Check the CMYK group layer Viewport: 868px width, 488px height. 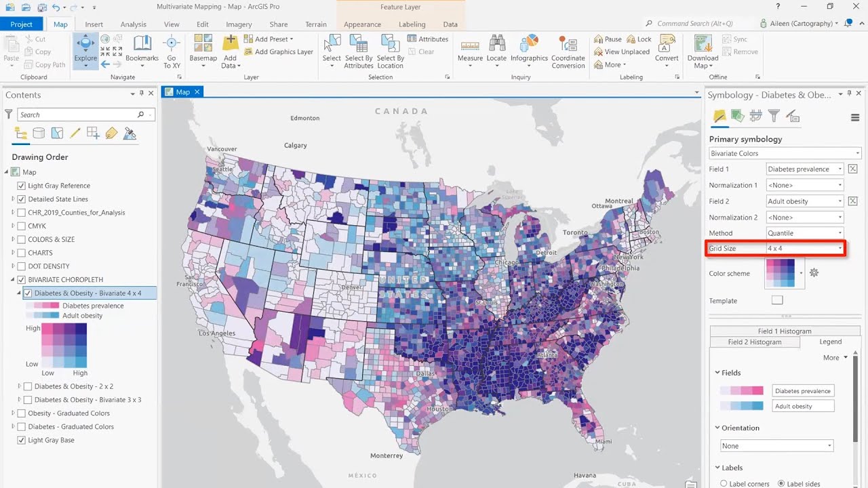coord(22,226)
